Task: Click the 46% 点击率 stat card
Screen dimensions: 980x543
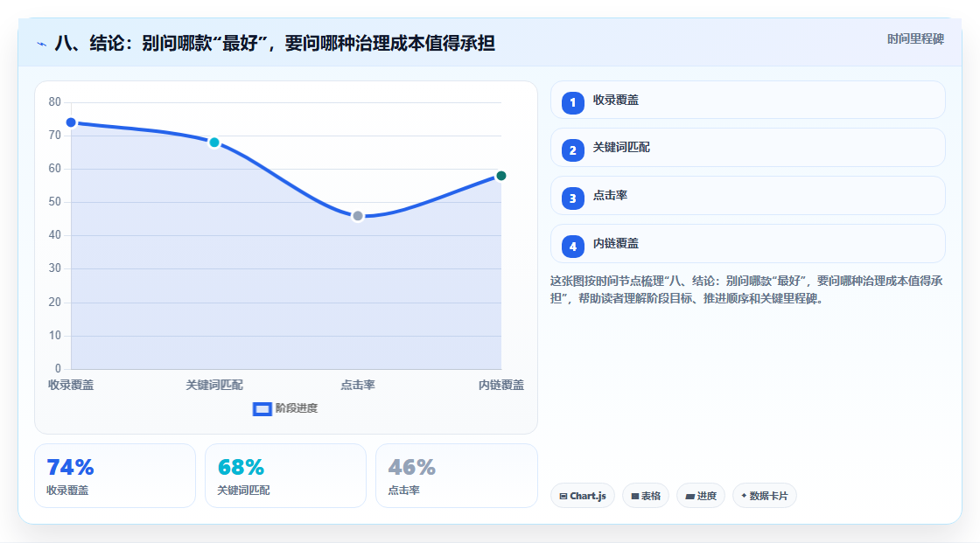Action: tap(456, 476)
